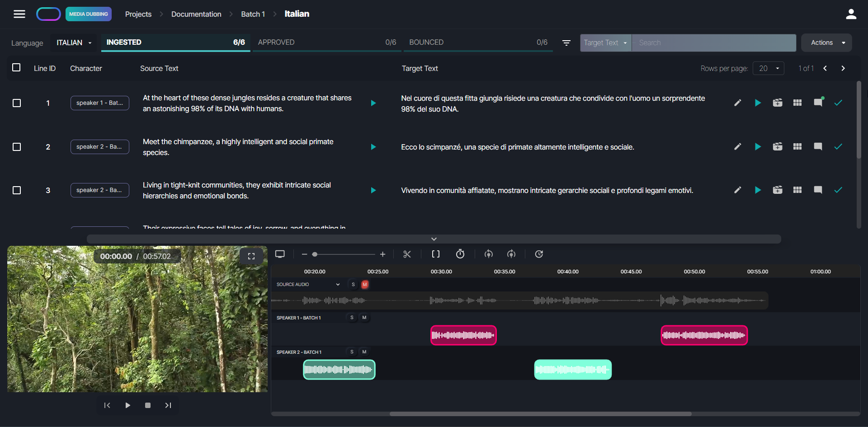The width and height of the screenshot is (868, 427).
Task: Expand video to fullscreen
Action: pos(251,256)
